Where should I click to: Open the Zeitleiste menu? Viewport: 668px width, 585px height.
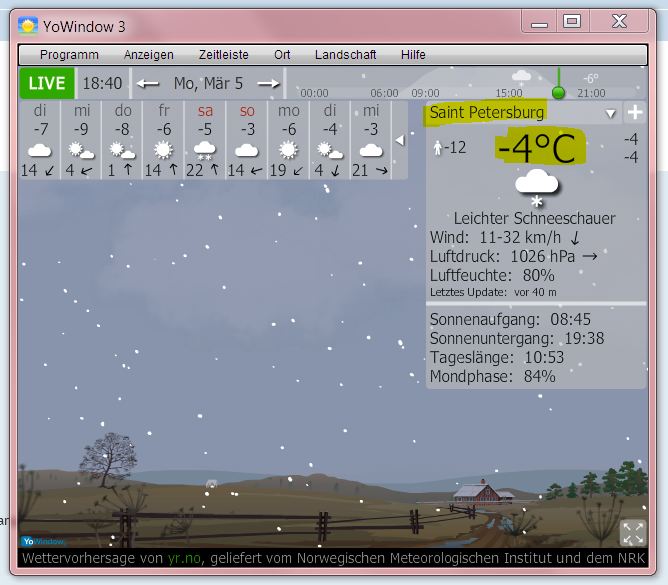pos(224,55)
